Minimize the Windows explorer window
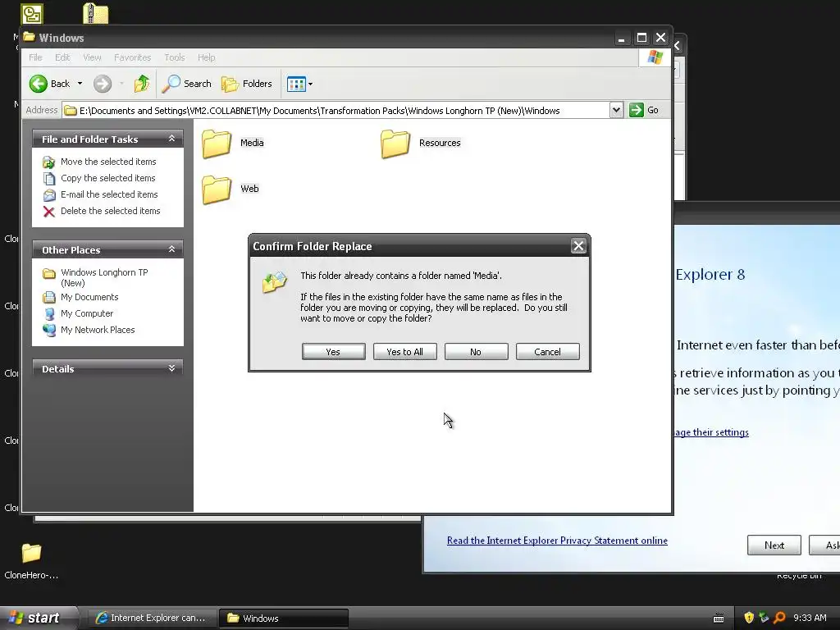 (622, 38)
